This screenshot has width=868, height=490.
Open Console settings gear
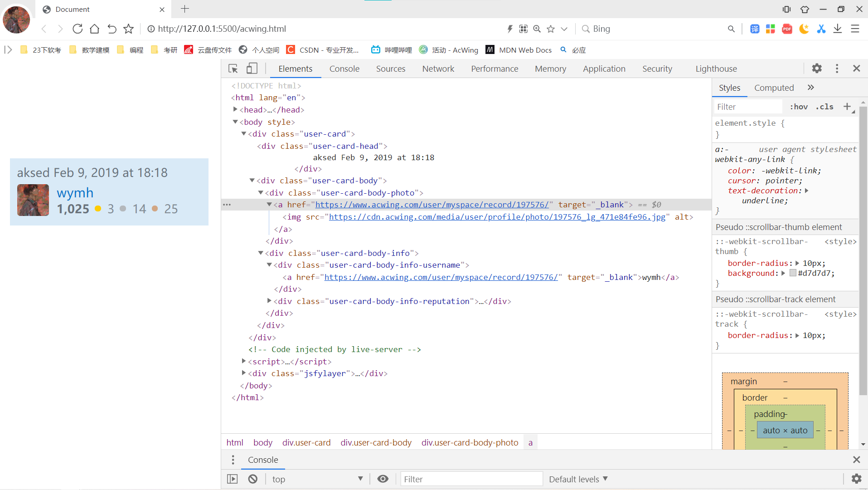click(856, 479)
